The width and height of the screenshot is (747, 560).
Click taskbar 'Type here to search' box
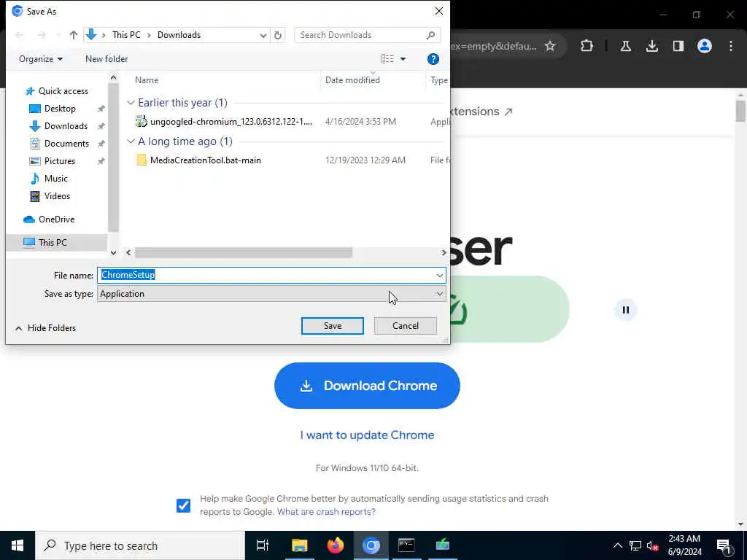point(140,545)
